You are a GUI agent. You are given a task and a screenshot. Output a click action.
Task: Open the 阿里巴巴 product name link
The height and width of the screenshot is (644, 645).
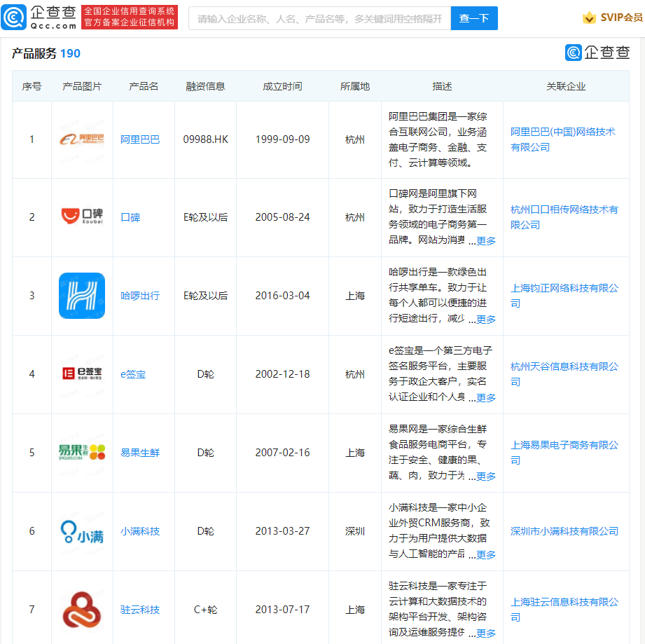tap(140, 139)
